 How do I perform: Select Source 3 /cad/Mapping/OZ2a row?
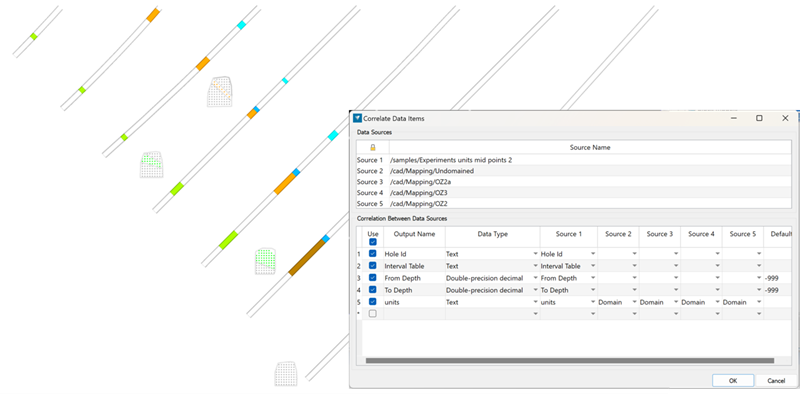(574, 182)
